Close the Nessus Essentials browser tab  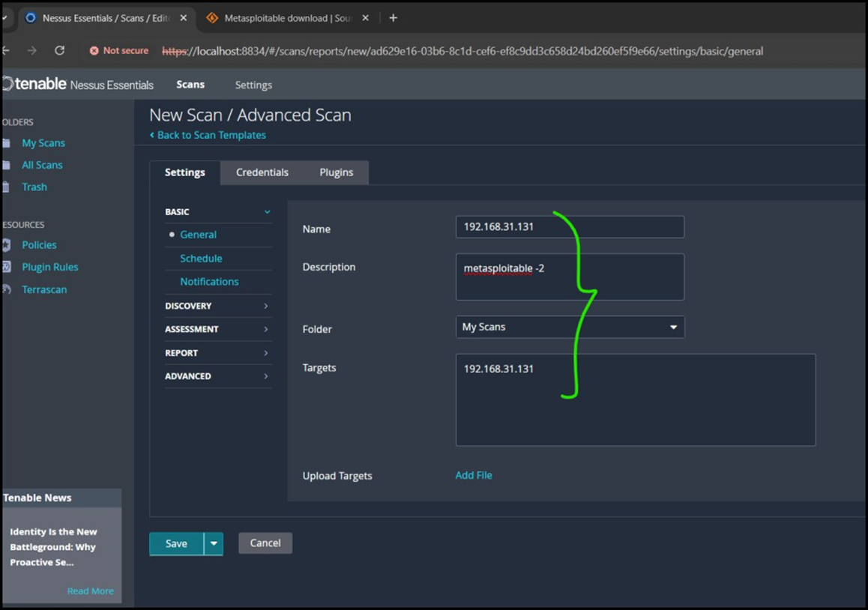183,18
